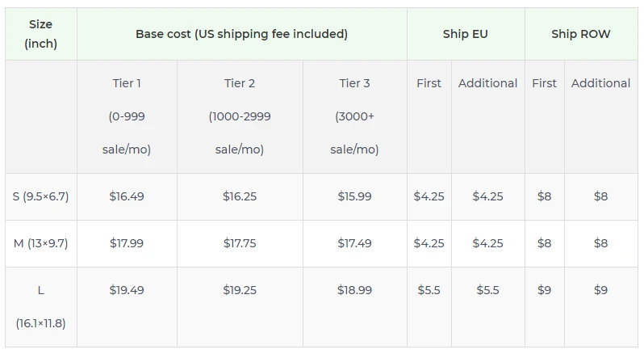Click the M (13×9.7) size row label

click(41, 243)
